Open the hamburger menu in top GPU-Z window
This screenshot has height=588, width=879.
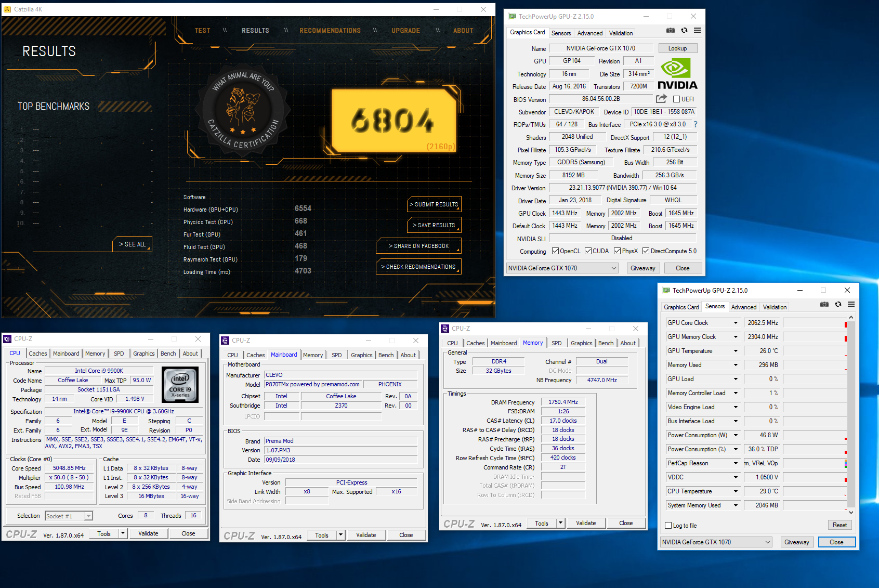697,31
